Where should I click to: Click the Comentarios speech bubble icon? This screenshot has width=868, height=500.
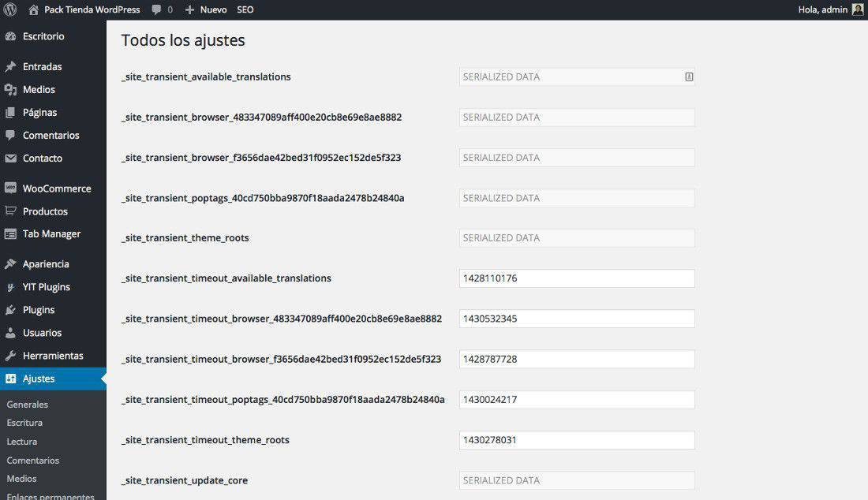(10, 135)
